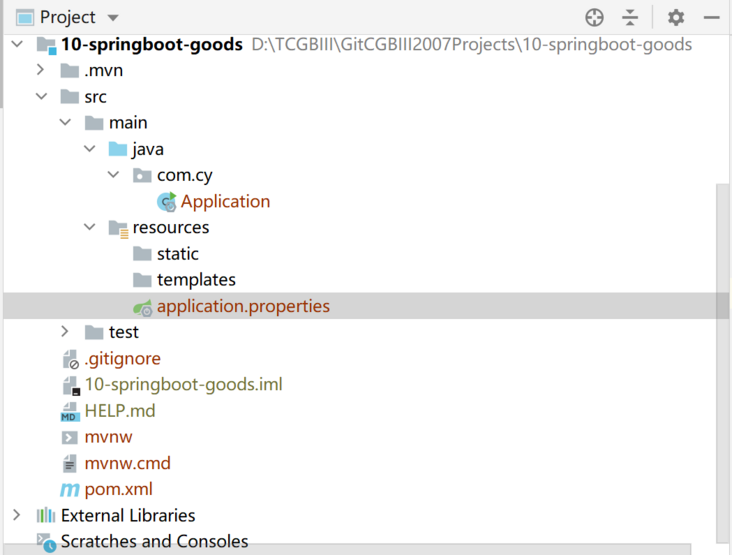
Task: Click the collapse all icon
Action: coord(630,17)
